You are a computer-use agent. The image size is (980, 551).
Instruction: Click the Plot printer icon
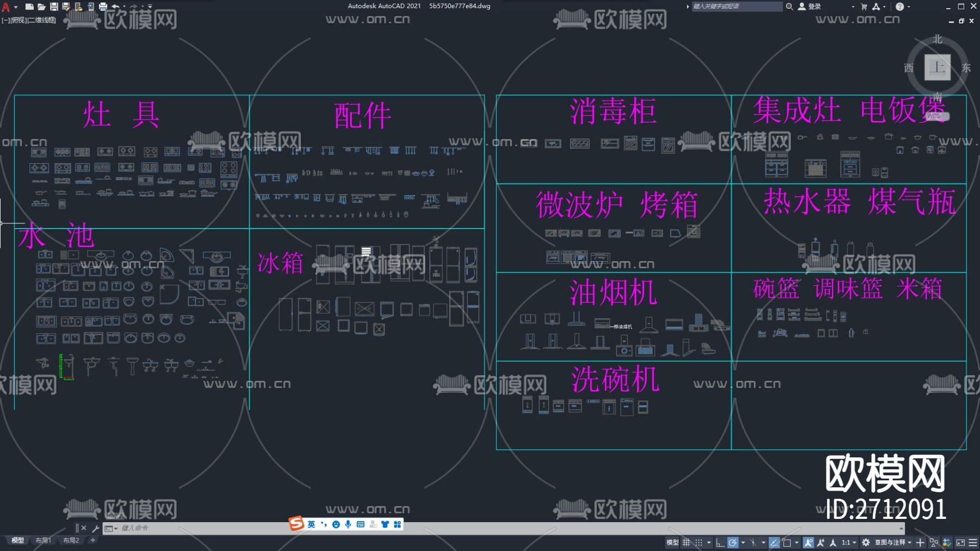pyautogui.click(x=103, y=6)
